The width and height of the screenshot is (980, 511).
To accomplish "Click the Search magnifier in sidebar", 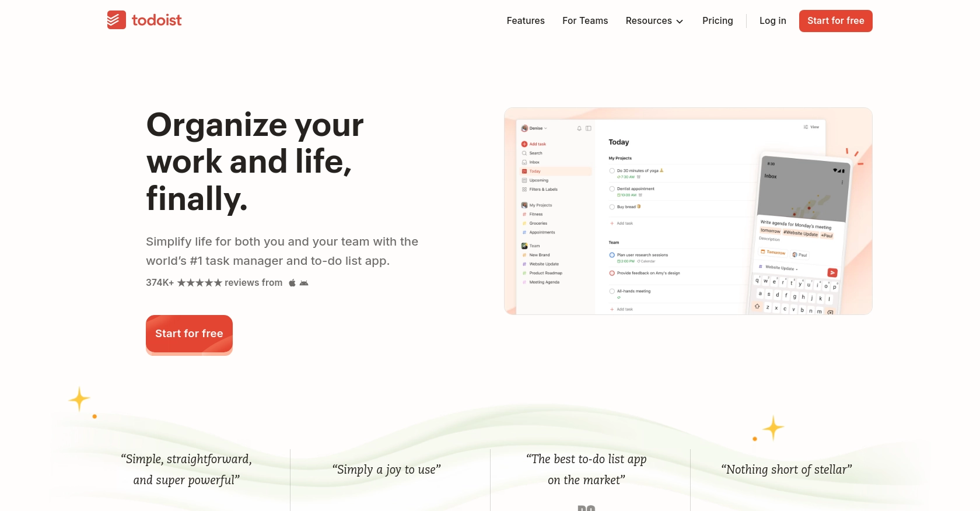I will tap(524, 153).
